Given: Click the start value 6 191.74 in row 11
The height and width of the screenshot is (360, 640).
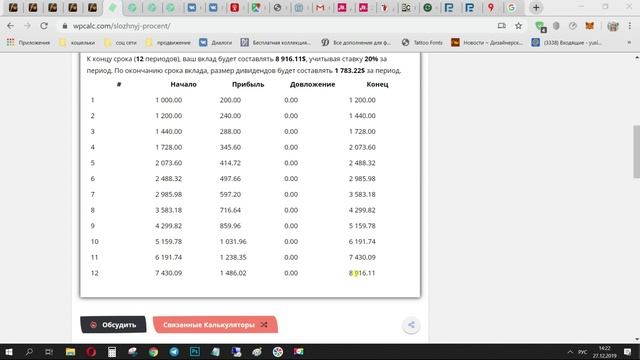Looking at the screenshot, I should click(x=169, y=258).
